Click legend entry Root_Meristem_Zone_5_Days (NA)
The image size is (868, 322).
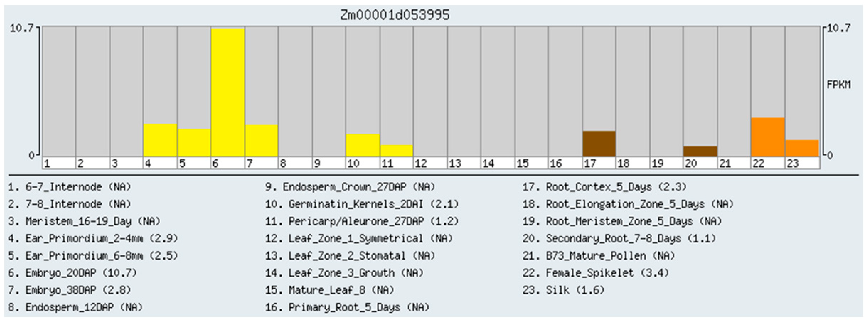(x=622, y=221)
